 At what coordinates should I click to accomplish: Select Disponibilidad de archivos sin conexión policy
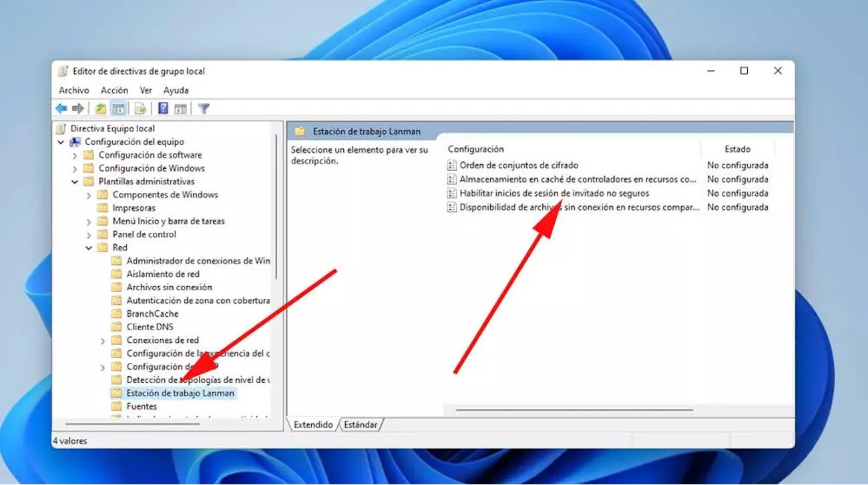click(579, 207)
